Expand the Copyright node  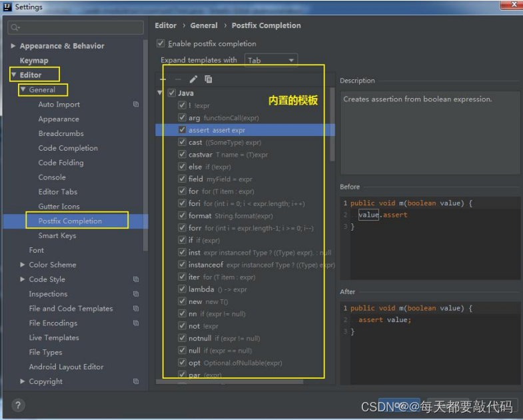(23, 381)
